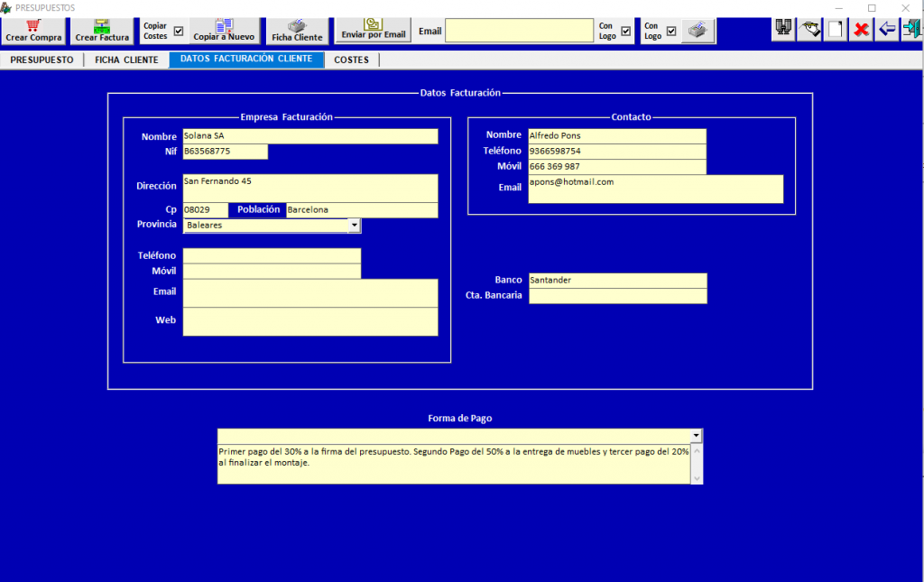The image size is (924, 582).
Task: Toggle Con Logo checkbox beside the Email field
Action: pos(625,31)
